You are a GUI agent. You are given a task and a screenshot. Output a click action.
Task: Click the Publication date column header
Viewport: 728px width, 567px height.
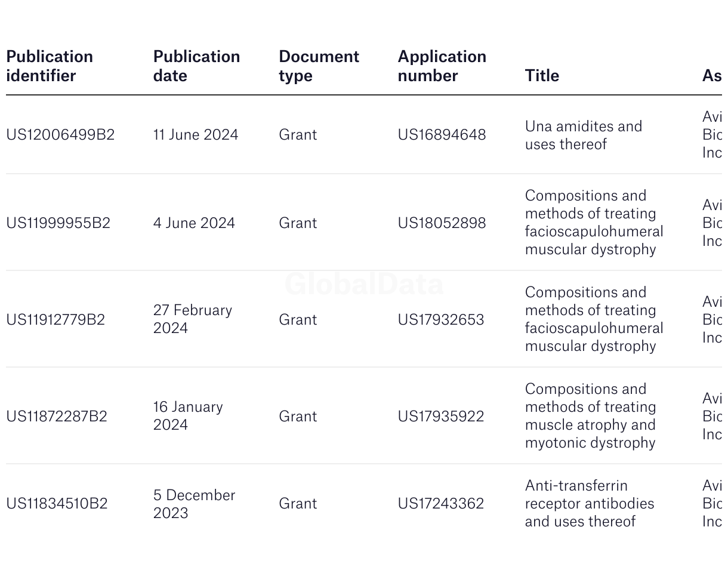(196, 66)
